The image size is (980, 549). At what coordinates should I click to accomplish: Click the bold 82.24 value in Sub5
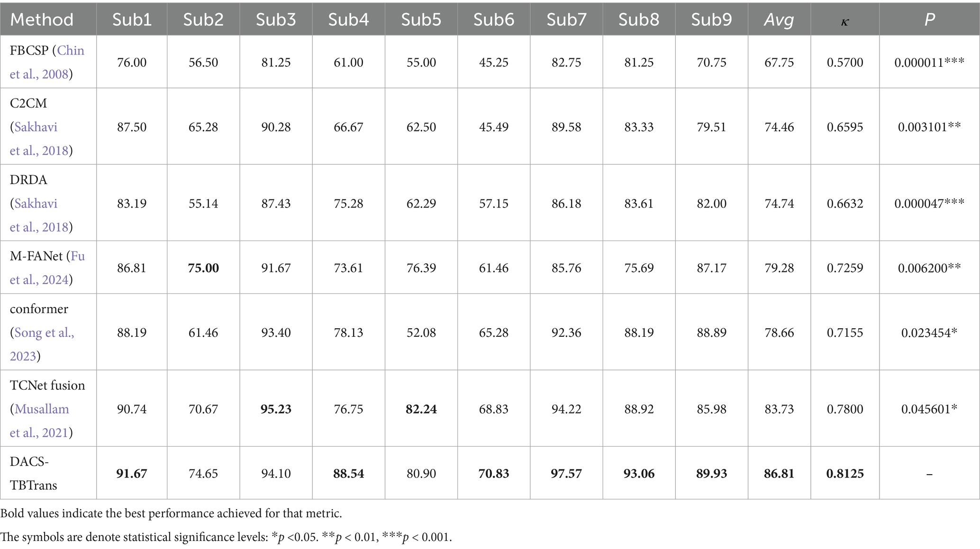point(421,409)
